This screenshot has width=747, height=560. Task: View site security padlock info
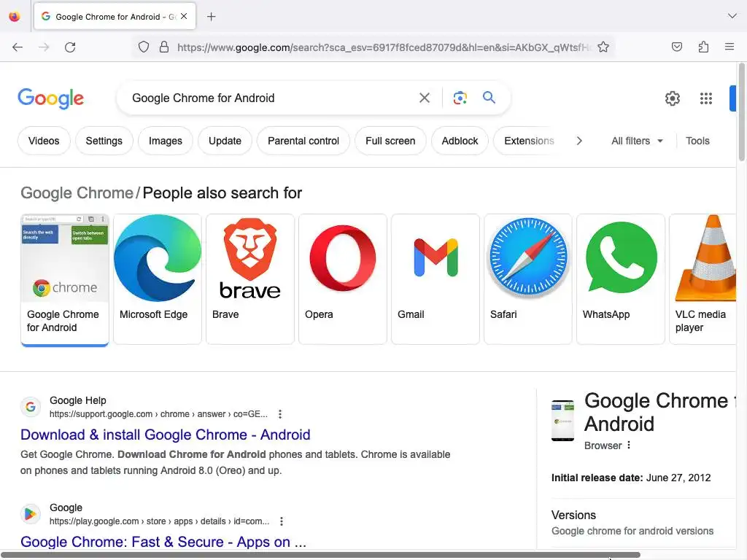coord(164,47)
